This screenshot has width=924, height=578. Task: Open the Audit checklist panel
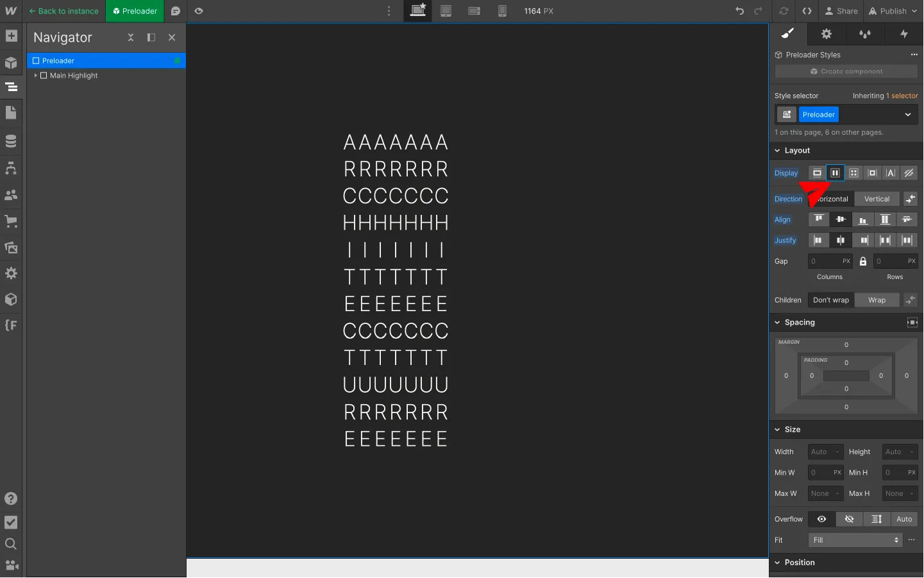pos(11,522)
